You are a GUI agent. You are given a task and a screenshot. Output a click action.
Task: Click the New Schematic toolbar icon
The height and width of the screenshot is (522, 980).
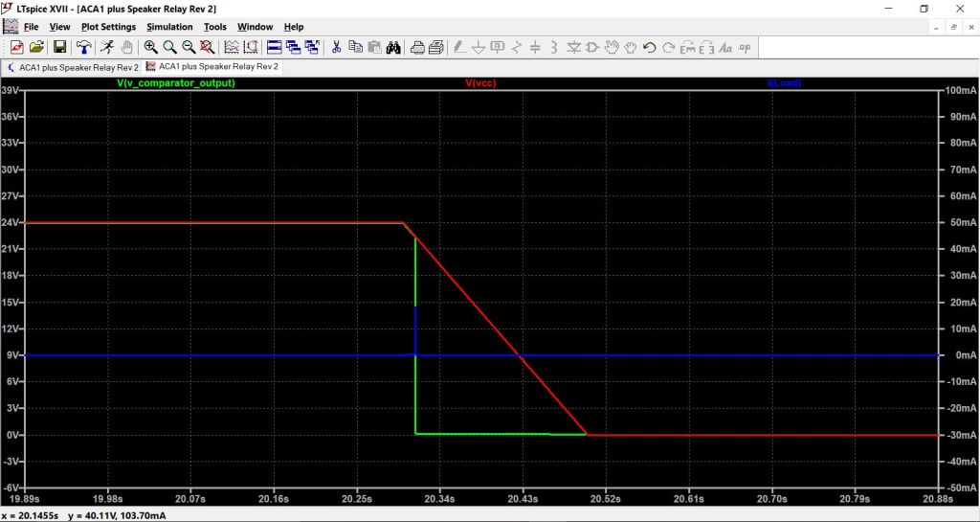tap(17, 48)
